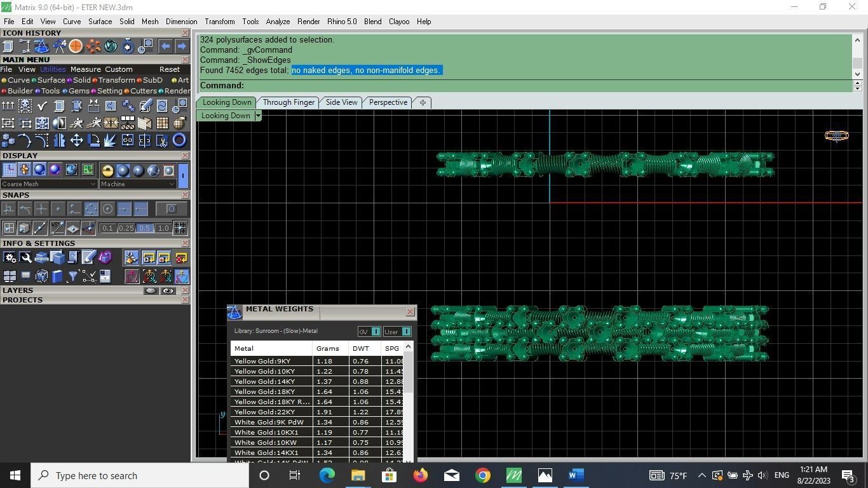Open the Setting category in Main Menu
This screenshot has height=488, width=868.
point(106,91)
